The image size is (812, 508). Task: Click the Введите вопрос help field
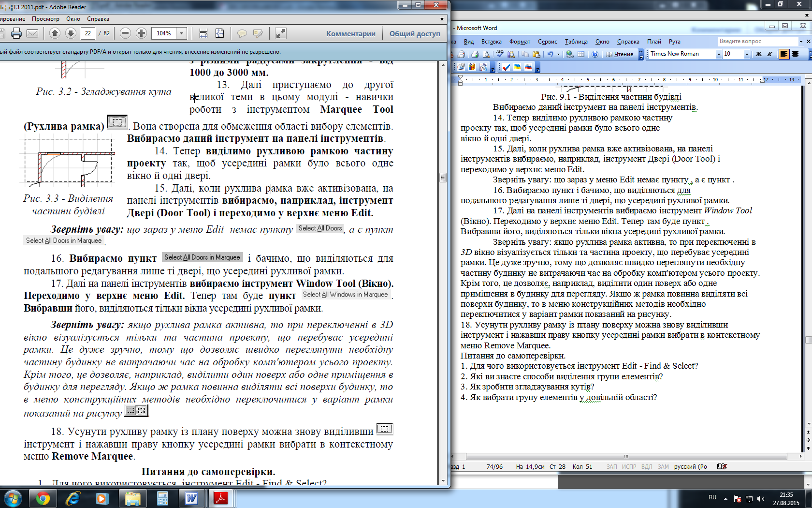coord(757,42)
